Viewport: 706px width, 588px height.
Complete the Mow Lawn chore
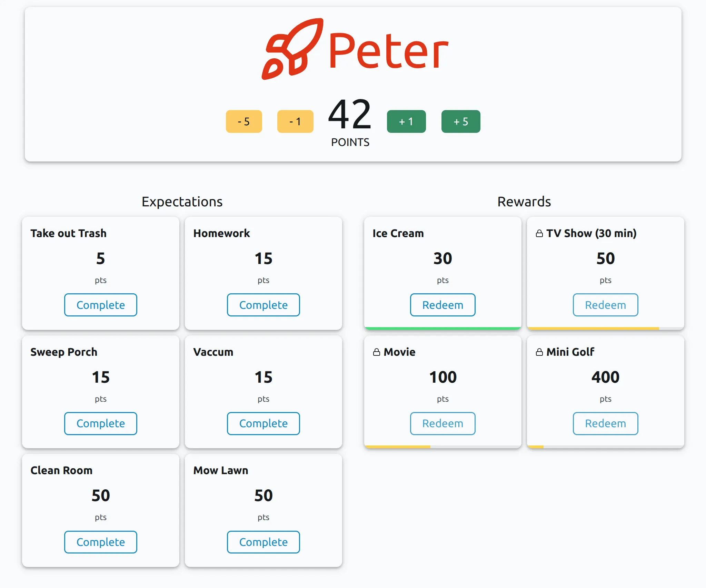click(263, 542)
